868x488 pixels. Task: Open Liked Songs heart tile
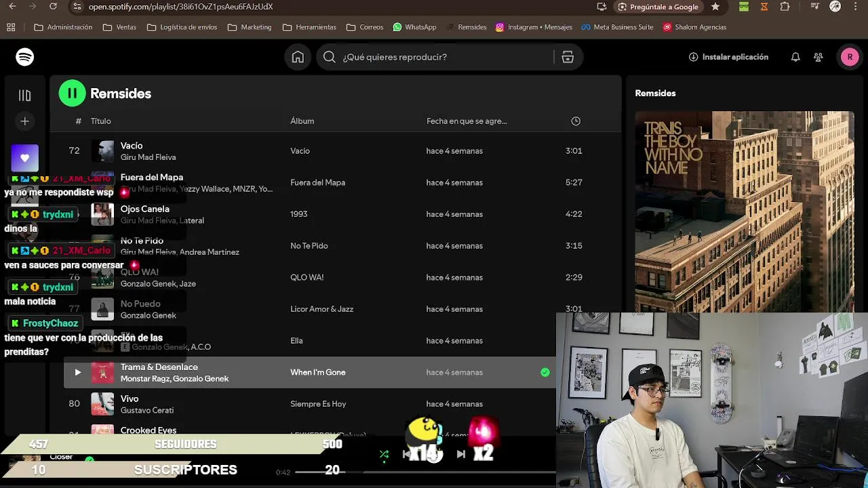click(x=25, y=158)
